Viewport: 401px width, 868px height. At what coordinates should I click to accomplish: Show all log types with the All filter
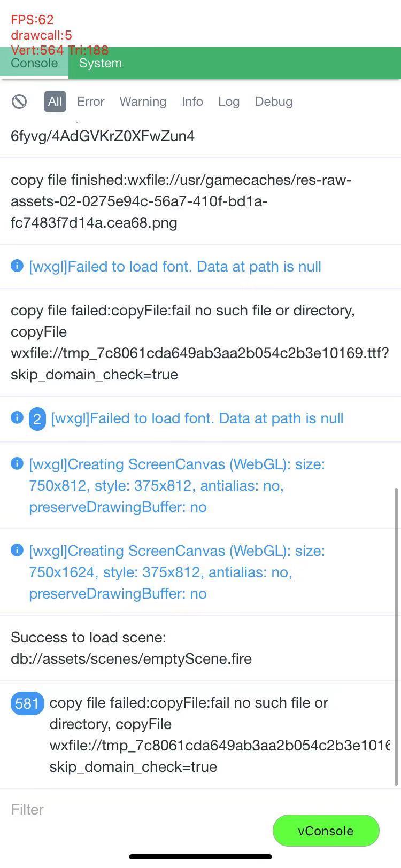(x=55, y=102)
